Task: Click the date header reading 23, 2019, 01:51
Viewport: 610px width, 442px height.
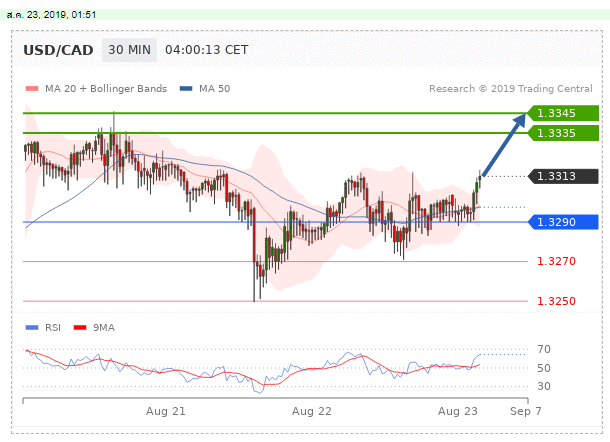Action: (x=51, y=15)
